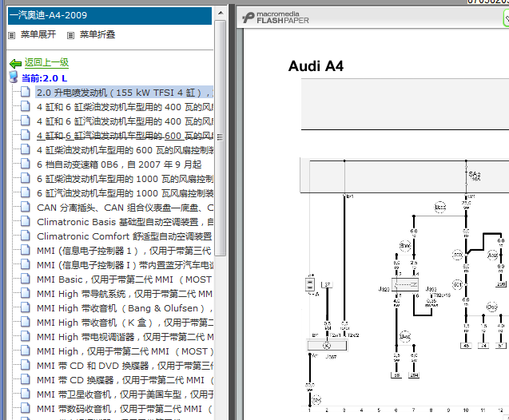The height and width of the screenshot is (420, 509).
Task: Open MMI 带 CD 换碟器 item
Action: coord(125,380)
